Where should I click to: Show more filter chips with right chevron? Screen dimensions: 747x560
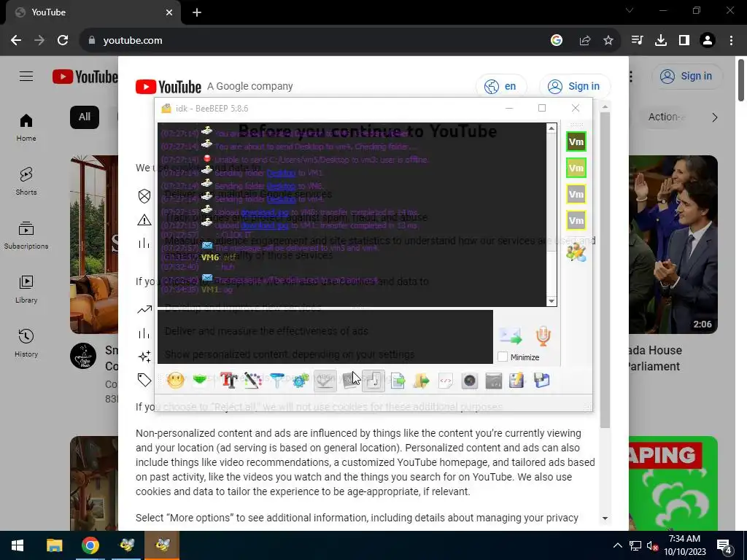click(x=715, y=117)
